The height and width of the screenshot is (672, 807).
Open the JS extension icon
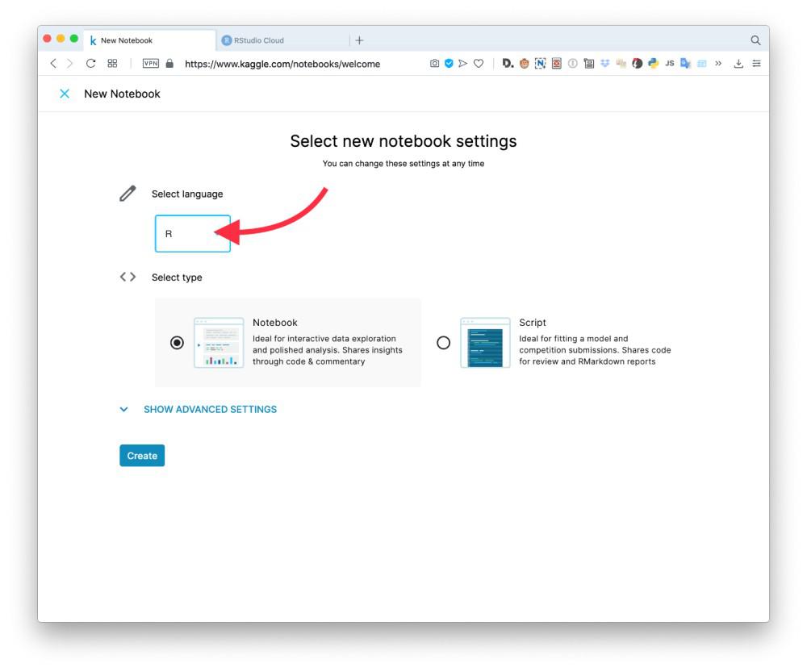(669, 63)
